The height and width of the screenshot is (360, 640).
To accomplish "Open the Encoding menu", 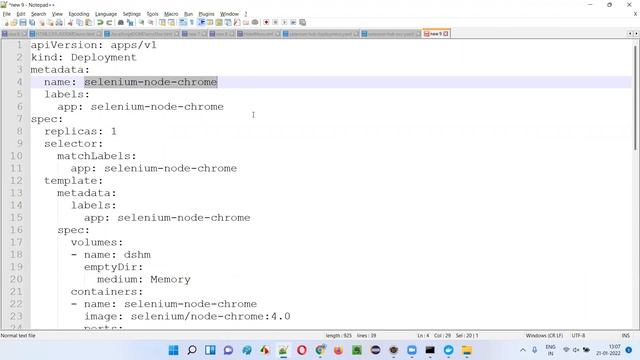I will click(x=79, y=14).
